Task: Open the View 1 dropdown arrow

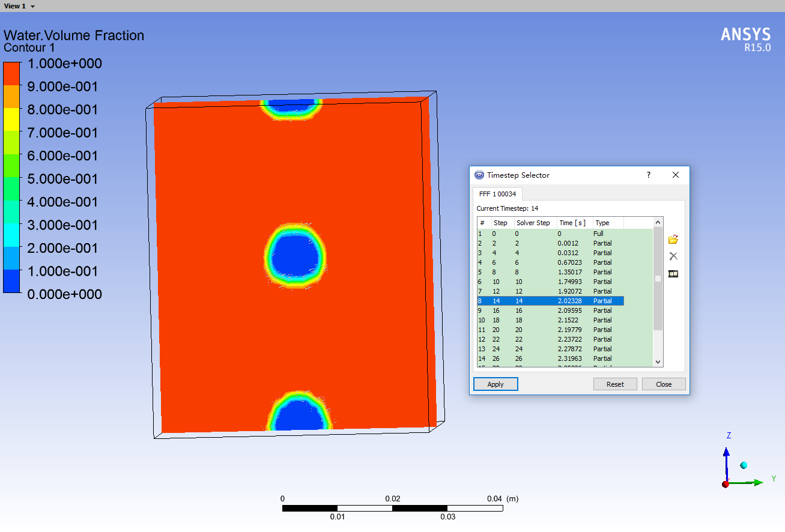Action: 32,6
